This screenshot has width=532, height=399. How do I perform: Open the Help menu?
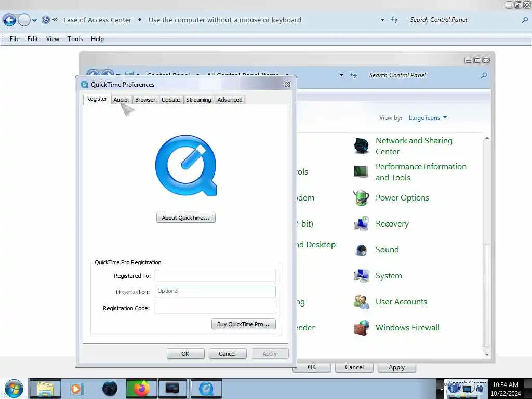click(97, 38)
